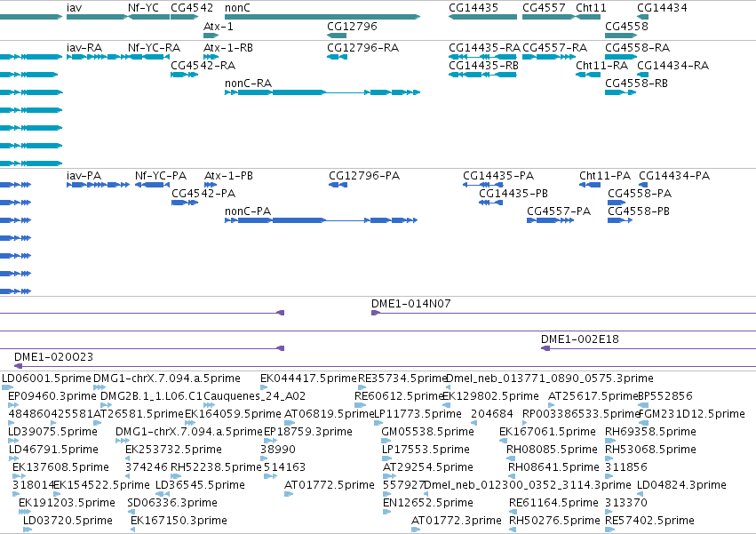This screenshot has width=756, height=534.
Task: Click the EP09460.3prime EST label
Action: tap(52, 396)
